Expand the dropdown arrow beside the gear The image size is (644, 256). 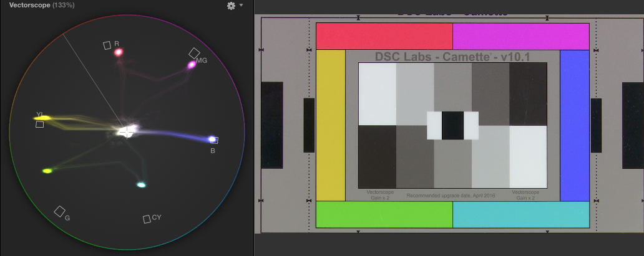[241, 6]
